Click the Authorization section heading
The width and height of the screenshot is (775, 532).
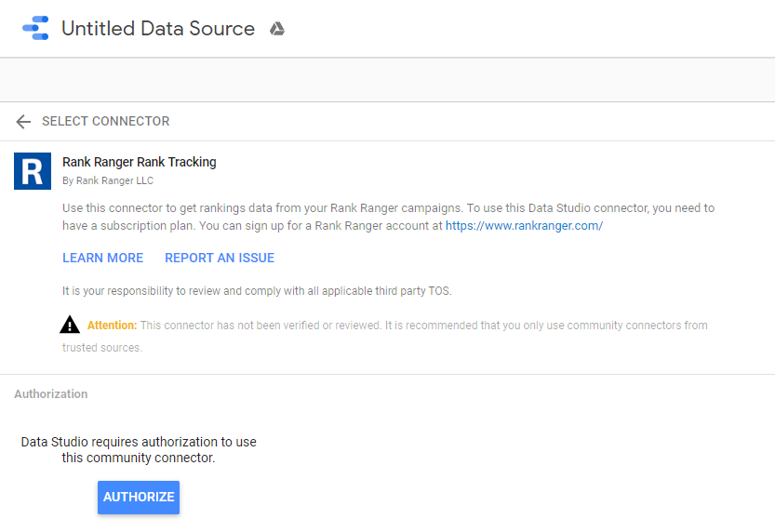tap(51, 394)
